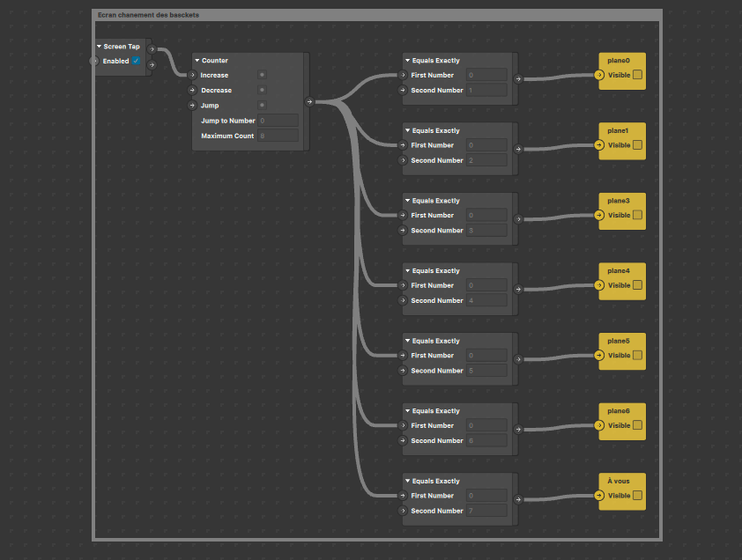Click Second Number field showing 1
The height and width of the screenshot is (560, 742).
click(x=486, y=90)
